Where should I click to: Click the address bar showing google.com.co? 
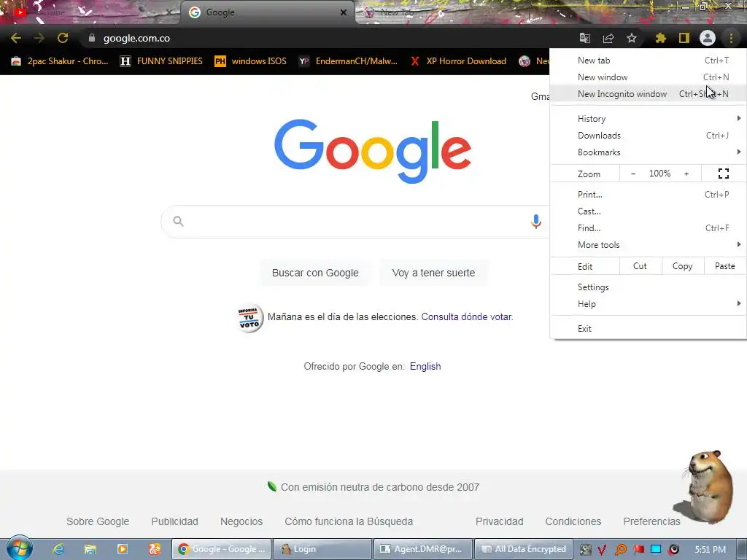click(x=329, y=38)
